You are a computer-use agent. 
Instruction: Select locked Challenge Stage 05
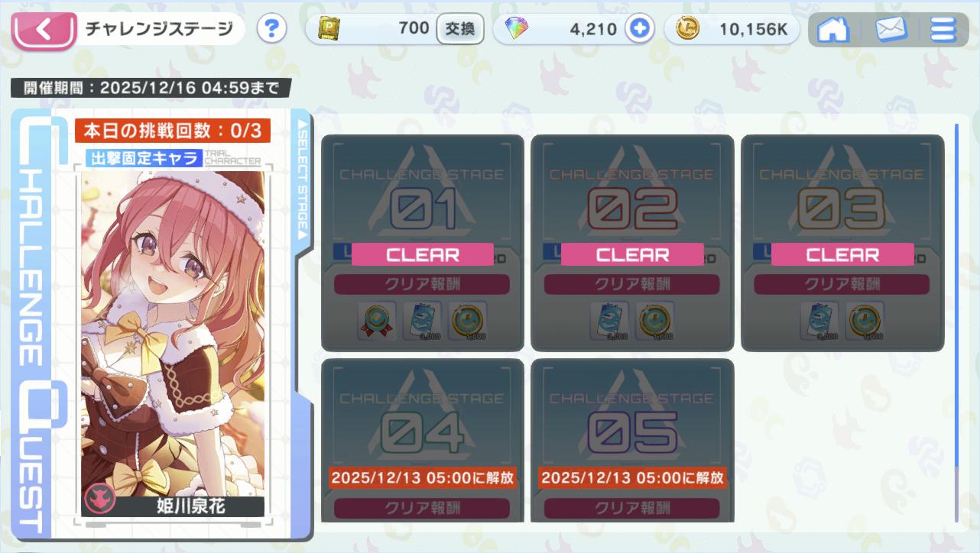(x=632, y=441)
